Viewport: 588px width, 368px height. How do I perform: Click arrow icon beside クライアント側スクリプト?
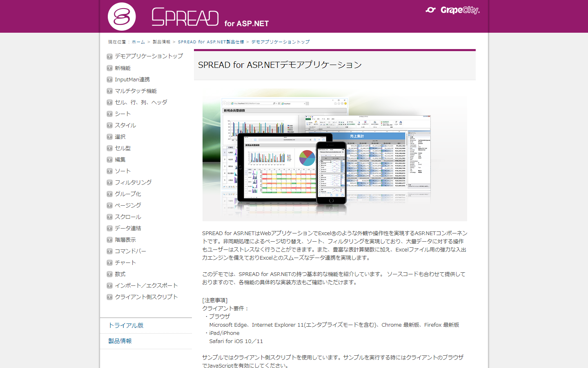[109, 297]
